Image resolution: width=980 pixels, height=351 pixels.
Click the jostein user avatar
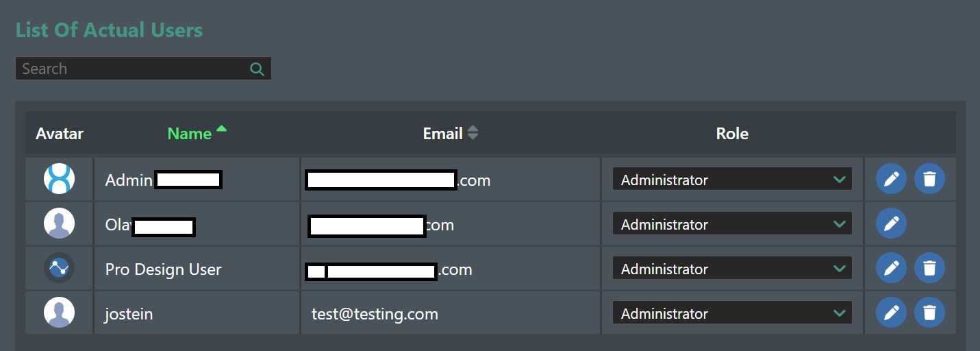coord(59,313)
